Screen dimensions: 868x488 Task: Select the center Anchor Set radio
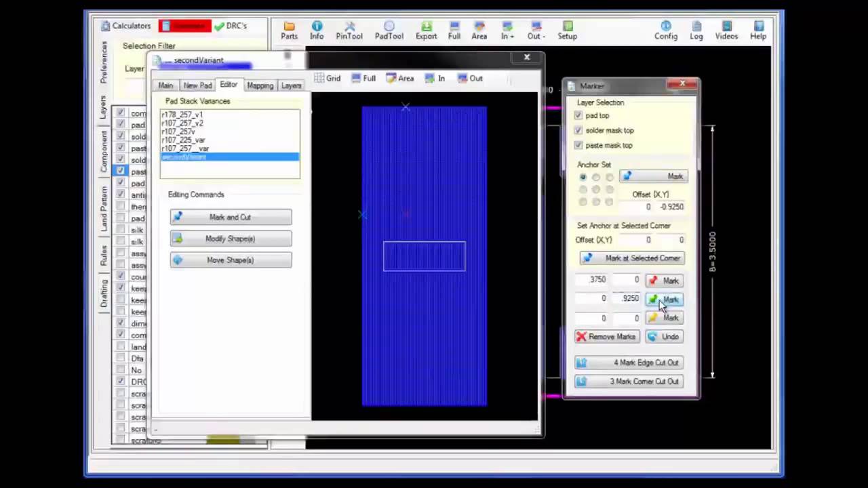(x=596, y=190)
